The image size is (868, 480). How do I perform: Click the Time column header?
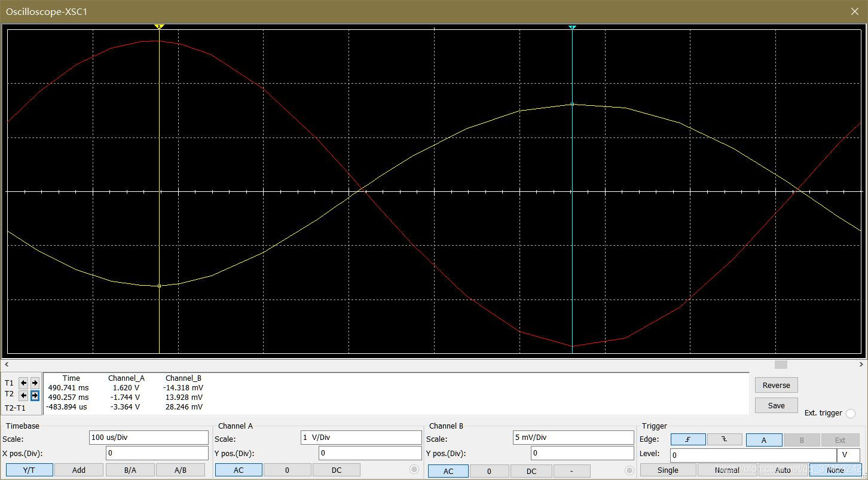pos(71,378)
